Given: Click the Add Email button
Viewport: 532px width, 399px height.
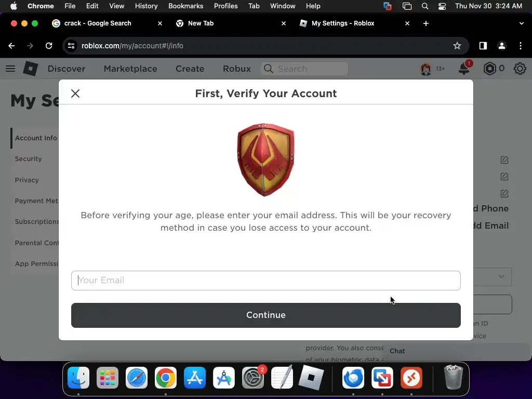Looking at the screenshot, I should (x=491, y=225).
